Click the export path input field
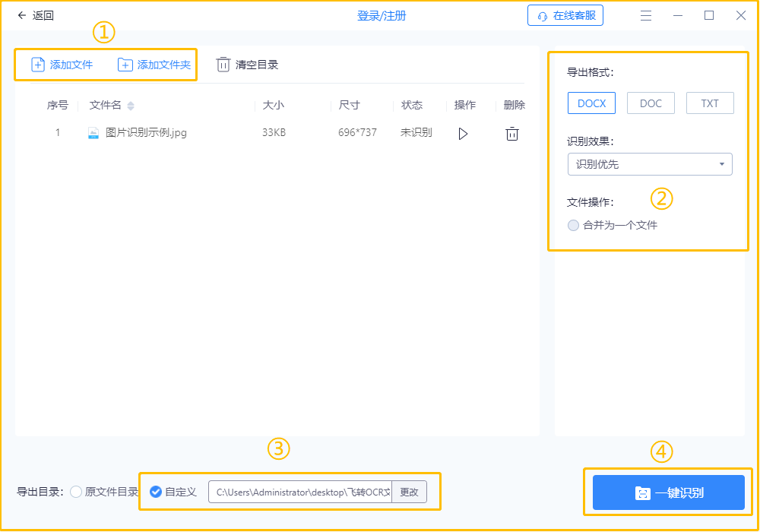 (300, 492)
